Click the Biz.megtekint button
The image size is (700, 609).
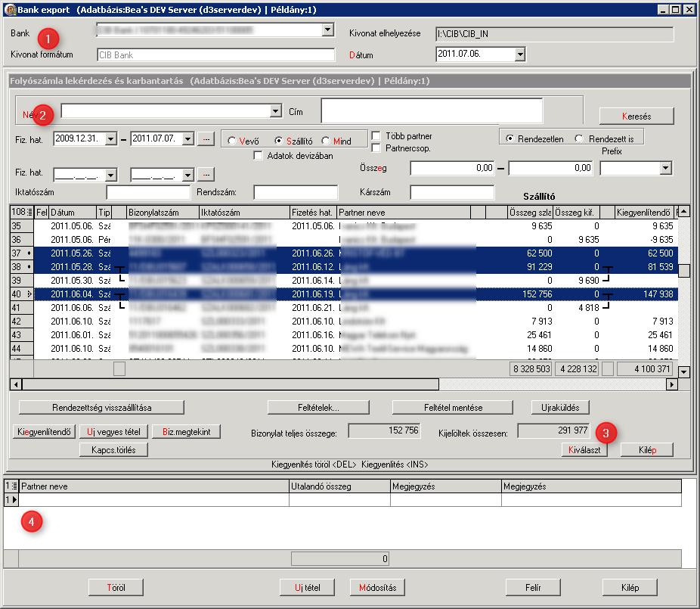pos(186,432)
